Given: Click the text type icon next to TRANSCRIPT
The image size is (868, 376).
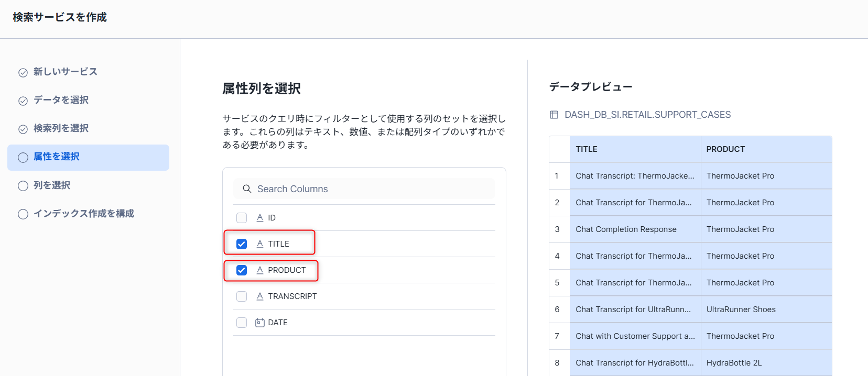Looking at the screenshot, I should coord(259,296).
